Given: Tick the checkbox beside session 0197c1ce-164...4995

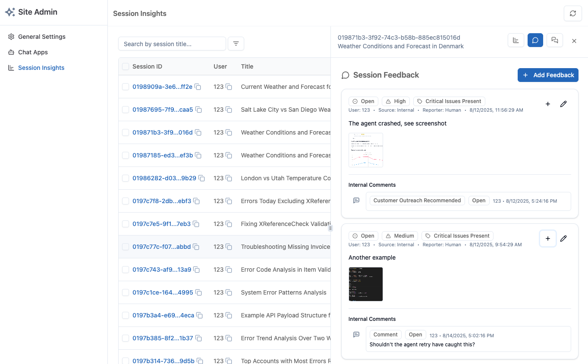Looking at the screenshot, I should click(x=125, y=292).
